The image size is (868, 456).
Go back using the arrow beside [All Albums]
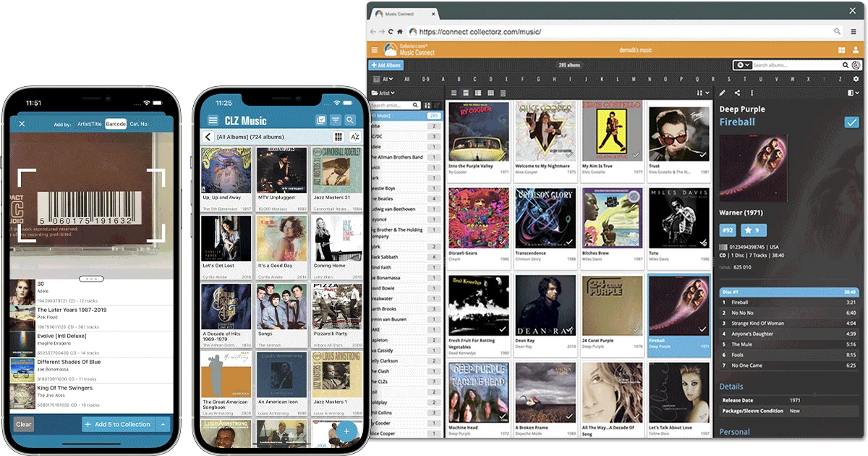coord(208,137)
